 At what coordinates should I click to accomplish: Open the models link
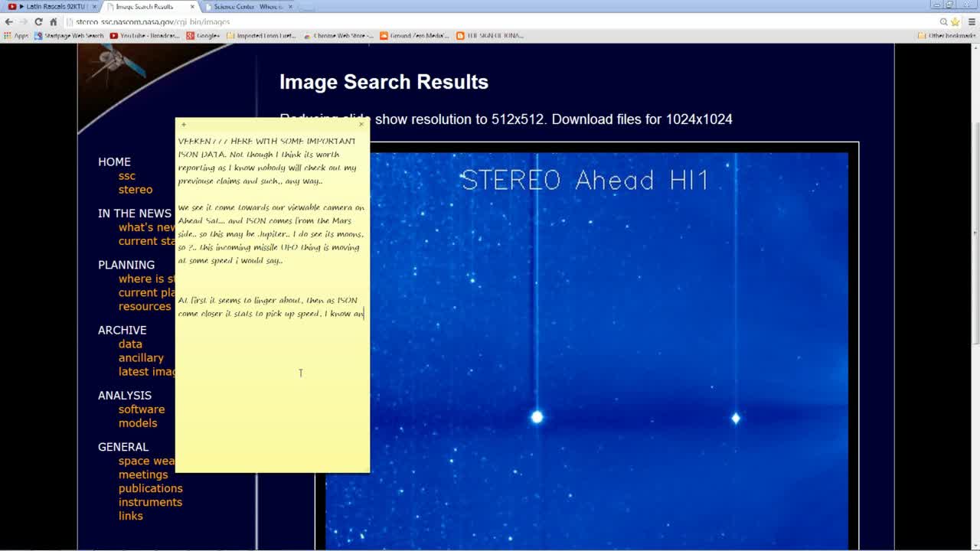click(x=138, y=422)
